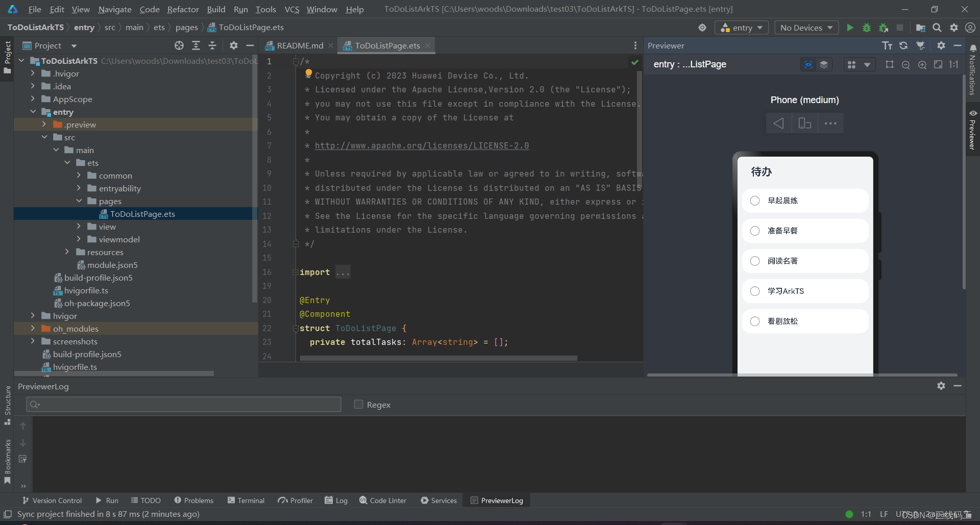The height and width of the screenshot is (525, 980).
Task: Expand the AppScope folder
Action: (33, 99)
